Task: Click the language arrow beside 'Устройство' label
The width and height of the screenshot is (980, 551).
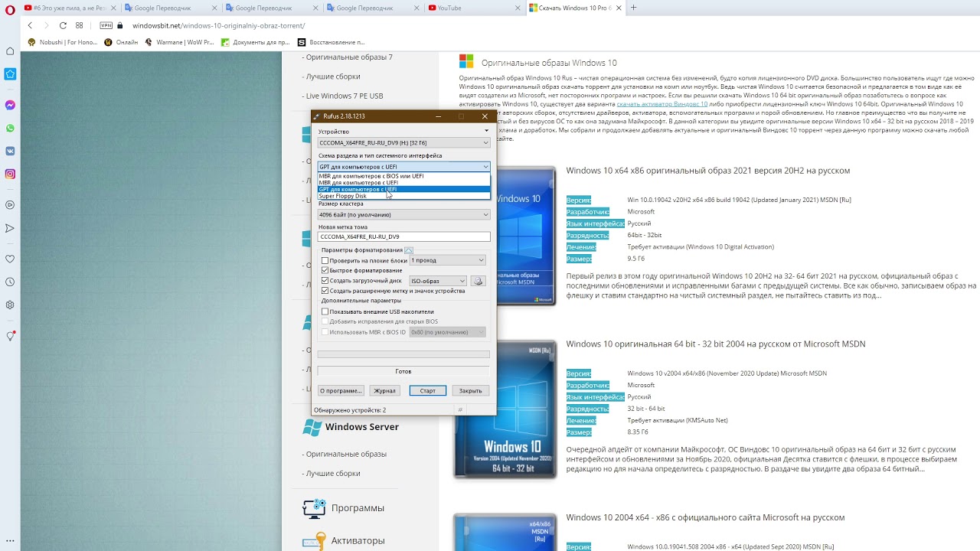Action: click(x=486, y=131)
